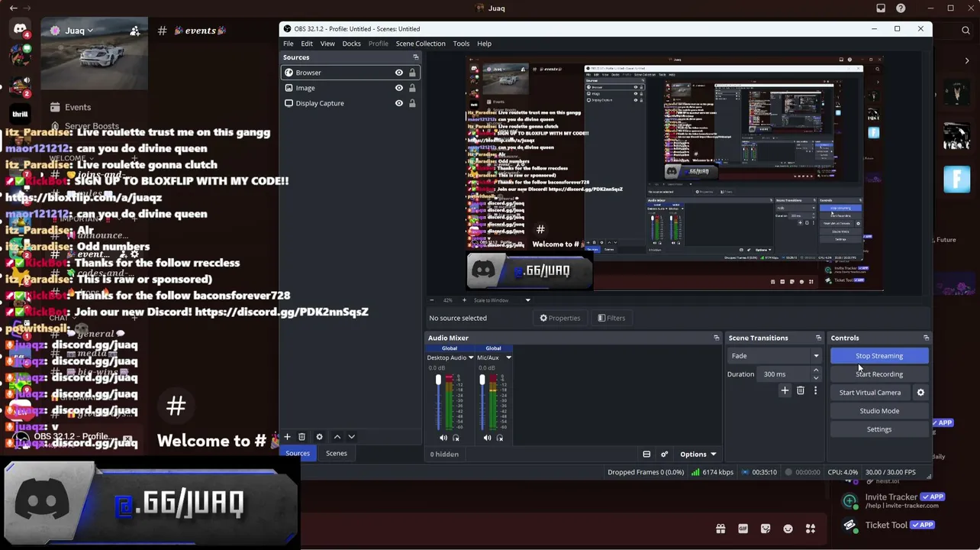
Task: Adjust Desktop Audio volume slider
Action: coord(438,380)
